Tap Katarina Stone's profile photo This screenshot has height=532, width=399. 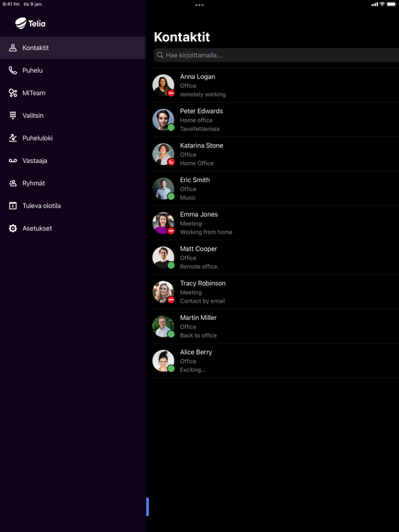(x=163, y=154)
